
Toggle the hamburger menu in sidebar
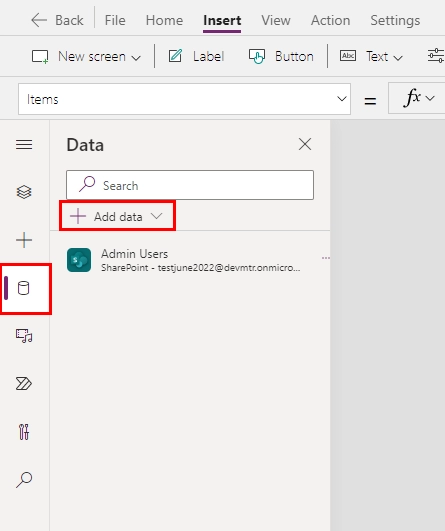point(24,145)
